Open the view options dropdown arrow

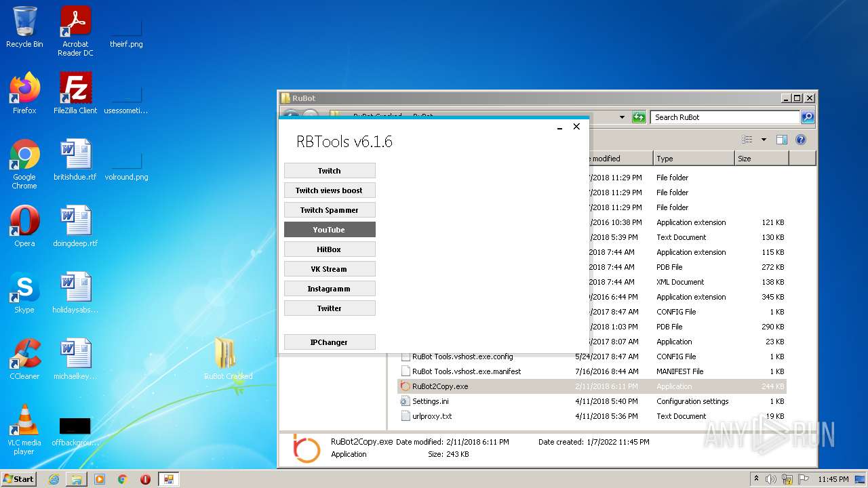764,140
